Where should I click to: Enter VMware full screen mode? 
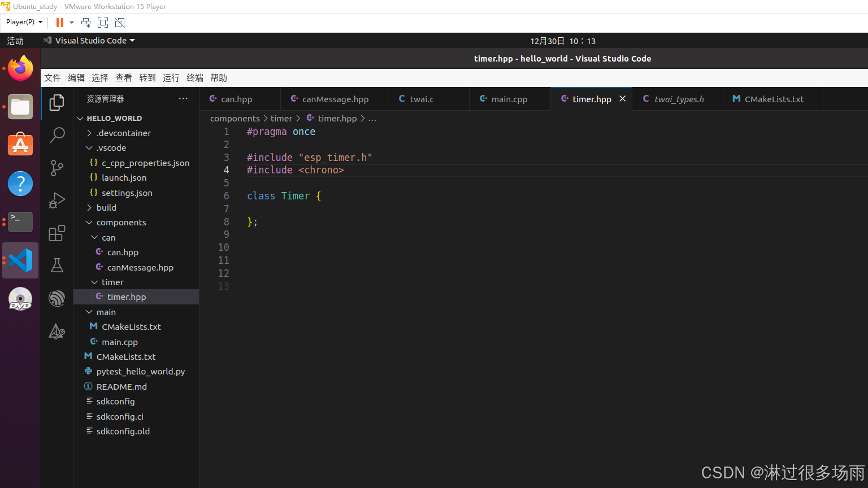click(103, 23)
